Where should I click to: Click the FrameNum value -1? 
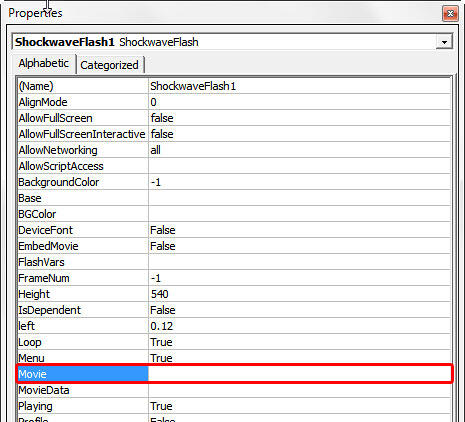[x=299, y=278]
